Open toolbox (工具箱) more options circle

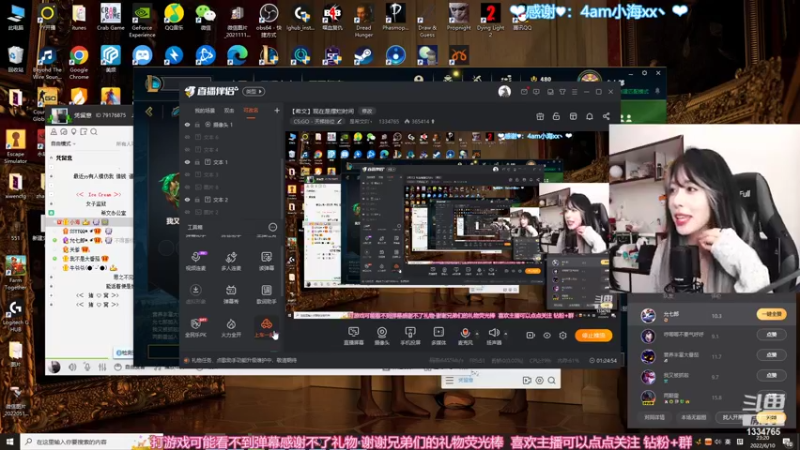tap(272, 227)
